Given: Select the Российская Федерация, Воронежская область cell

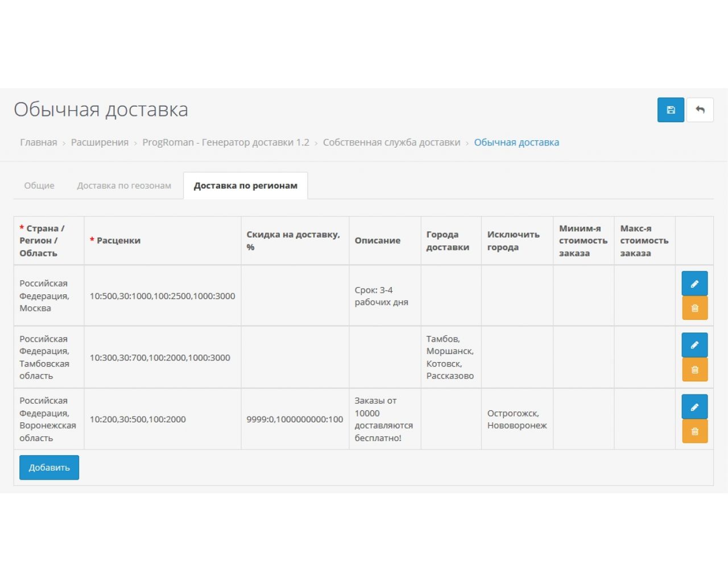Looking at the screenshot, I should [48, 419].
